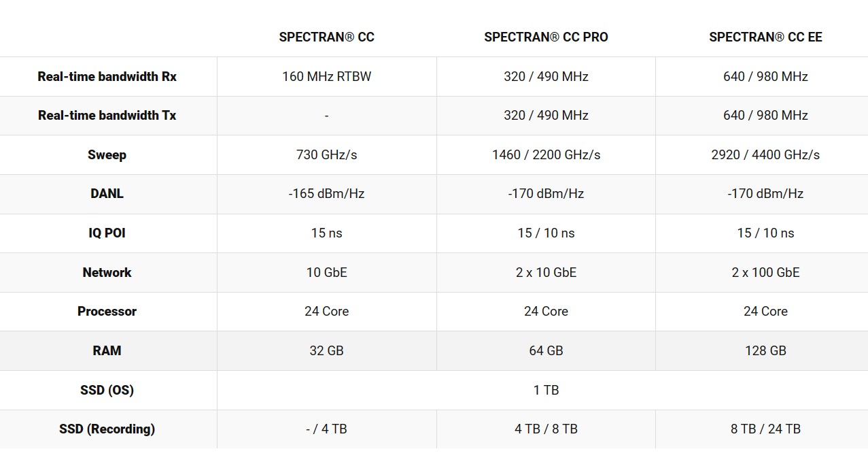868x462 pixels.
Task: Click the Sweep row label
Action: click(x=107, y=155)
